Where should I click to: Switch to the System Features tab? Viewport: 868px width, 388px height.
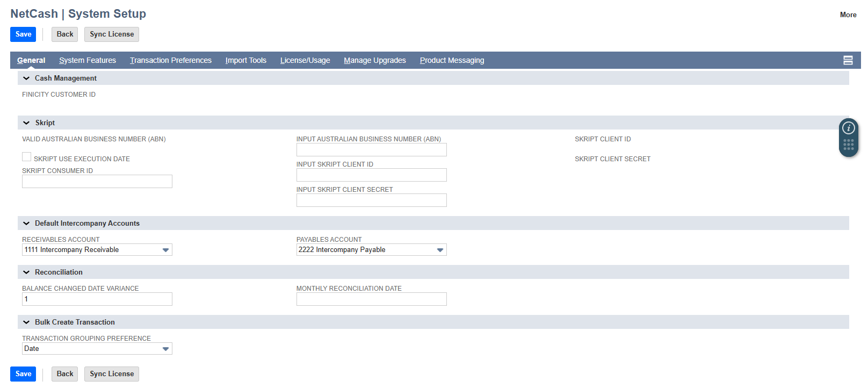point(88,60)
